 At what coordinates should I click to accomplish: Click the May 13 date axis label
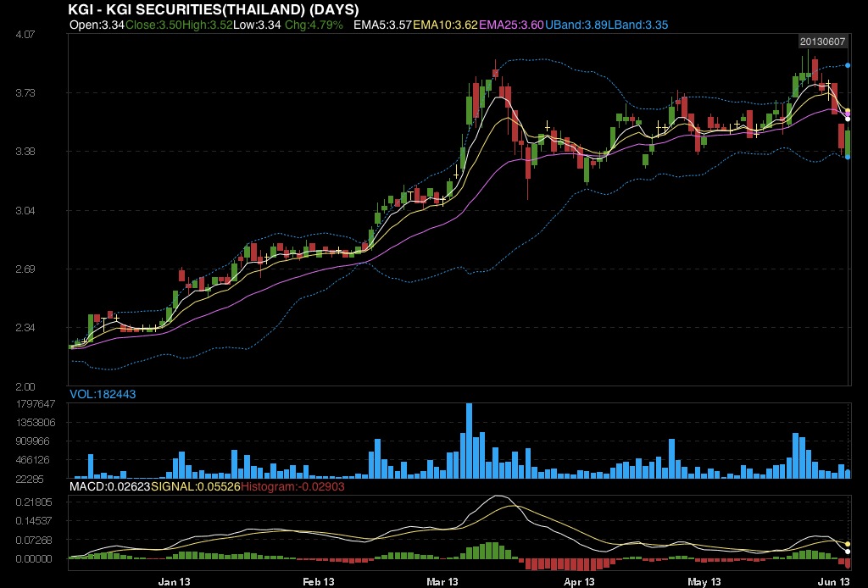click(x=704, y=581)
